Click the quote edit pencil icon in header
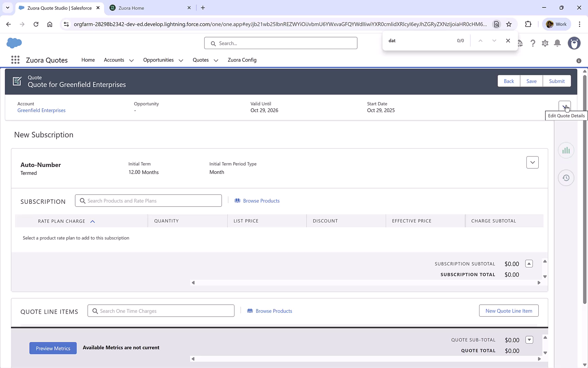The height and width of the screenshot is (368, 588). coord(17,81)
